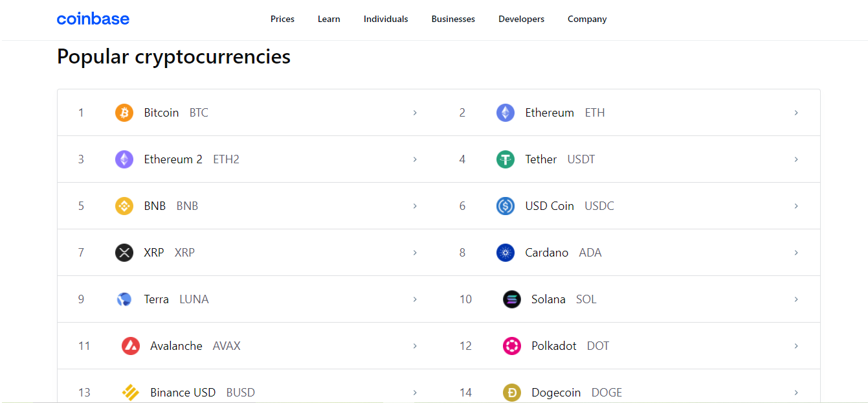
Task: Open the Company menu
Action: pos(587,19)
